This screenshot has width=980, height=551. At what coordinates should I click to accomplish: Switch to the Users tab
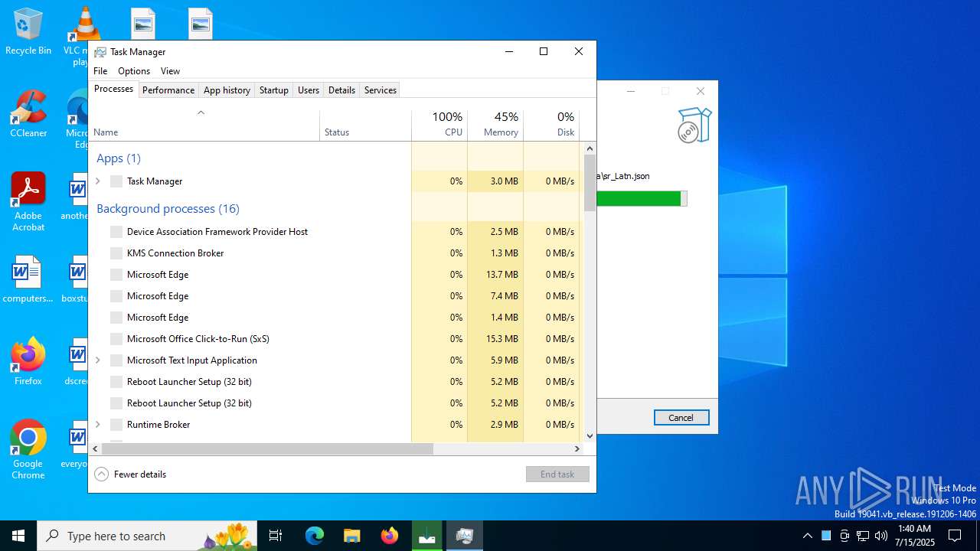(x=309, y=90)
